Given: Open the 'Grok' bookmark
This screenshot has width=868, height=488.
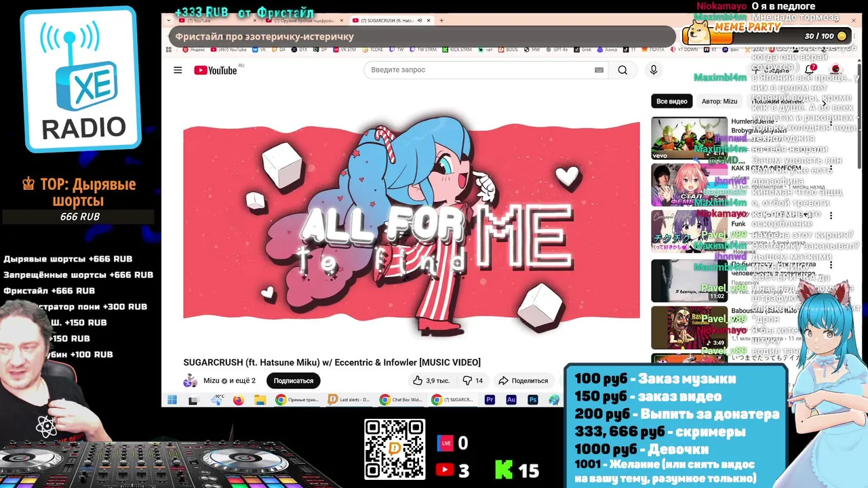Looking at the screenshot, I should (581, 49).
